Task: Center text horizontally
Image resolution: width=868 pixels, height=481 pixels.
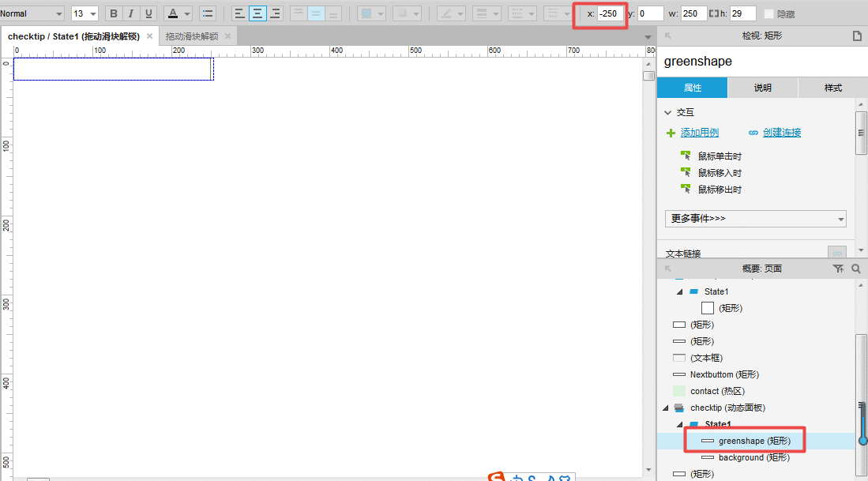Action: pos(257,13)
